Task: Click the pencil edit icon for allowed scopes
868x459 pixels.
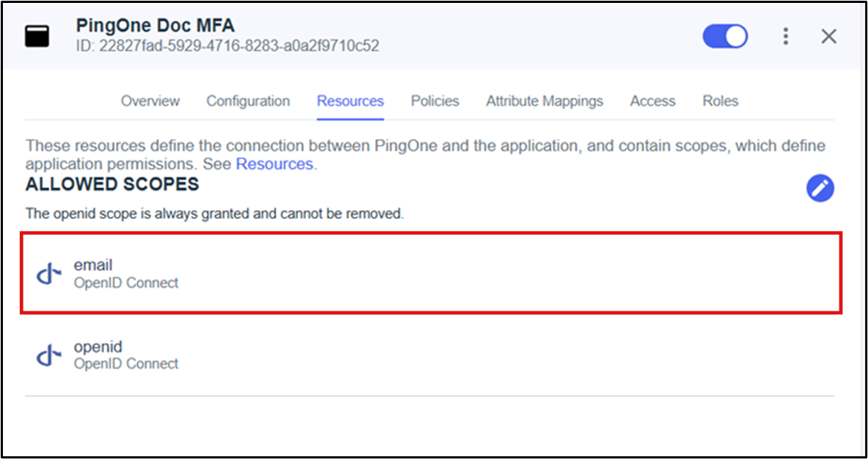Action: 820,189
